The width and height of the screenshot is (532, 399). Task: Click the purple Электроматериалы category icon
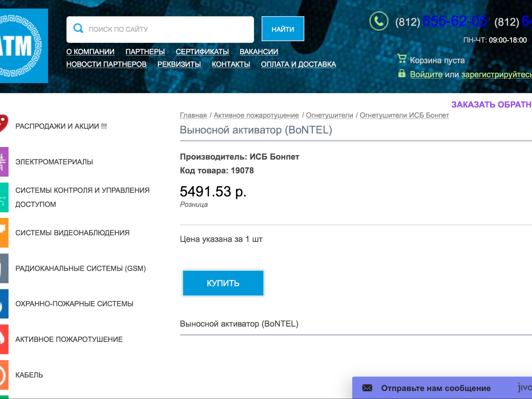(4, 162)
